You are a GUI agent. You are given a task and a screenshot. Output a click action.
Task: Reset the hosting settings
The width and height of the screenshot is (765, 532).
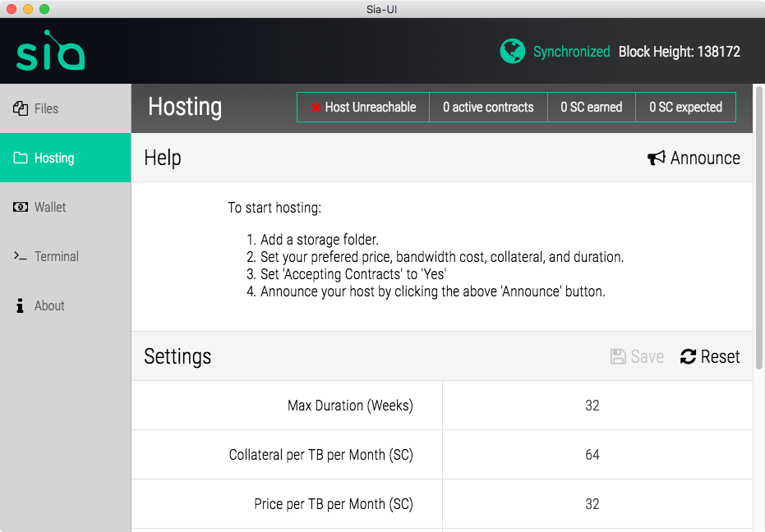pyautogui.click(x=710, y=356)
